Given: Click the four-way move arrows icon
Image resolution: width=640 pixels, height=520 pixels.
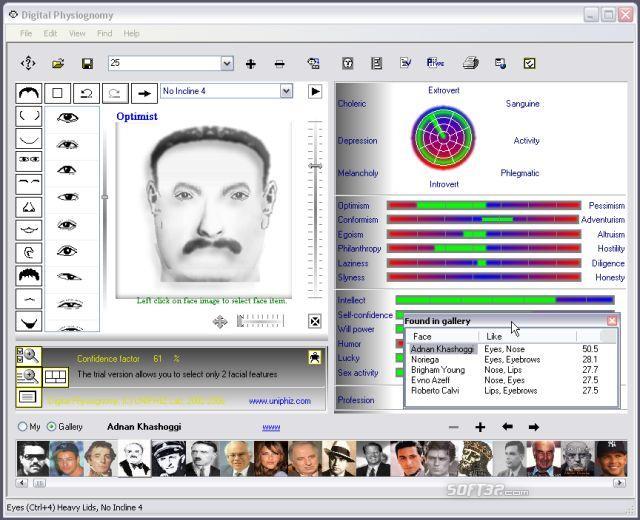Looking at the screenshot, I should [x=220, y=322].
